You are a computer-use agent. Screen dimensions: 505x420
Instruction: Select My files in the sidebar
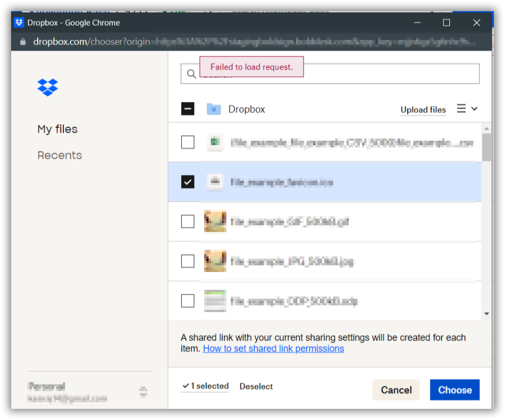pos(58,129)
